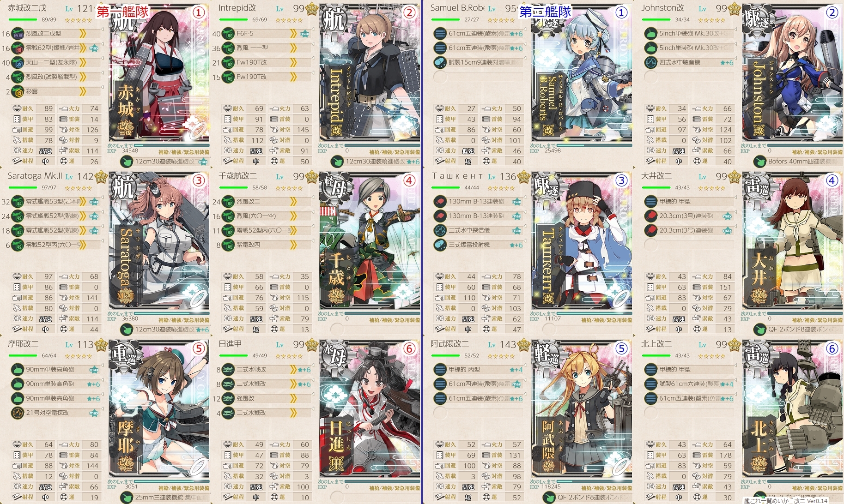Click the 甲標的 丙型 icon on 阿武隈改二
The width and height of the screenshot is (844, 504).
[x=440, y=369]
